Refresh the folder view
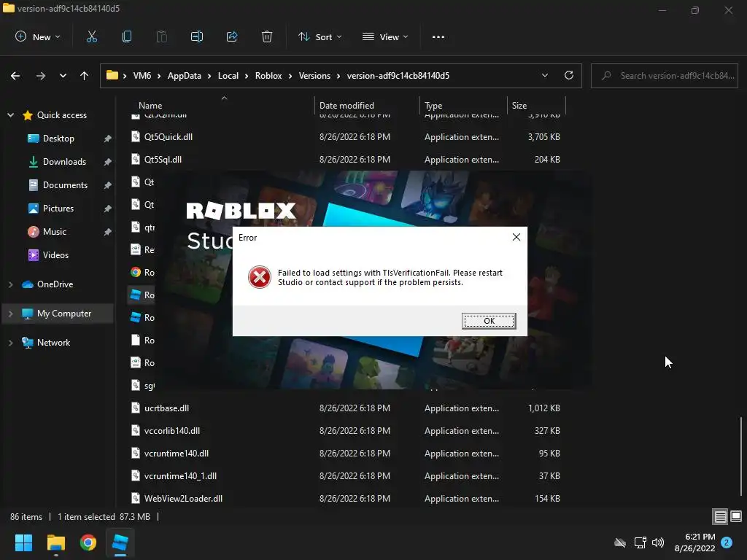The image size is (747, 560). [x=569, y=76]
